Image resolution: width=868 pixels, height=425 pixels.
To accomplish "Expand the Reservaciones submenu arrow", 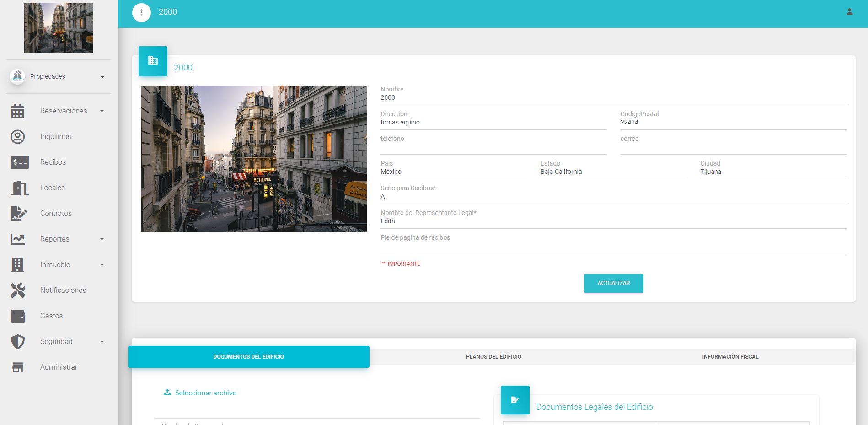I will click(x=102, y=111).
